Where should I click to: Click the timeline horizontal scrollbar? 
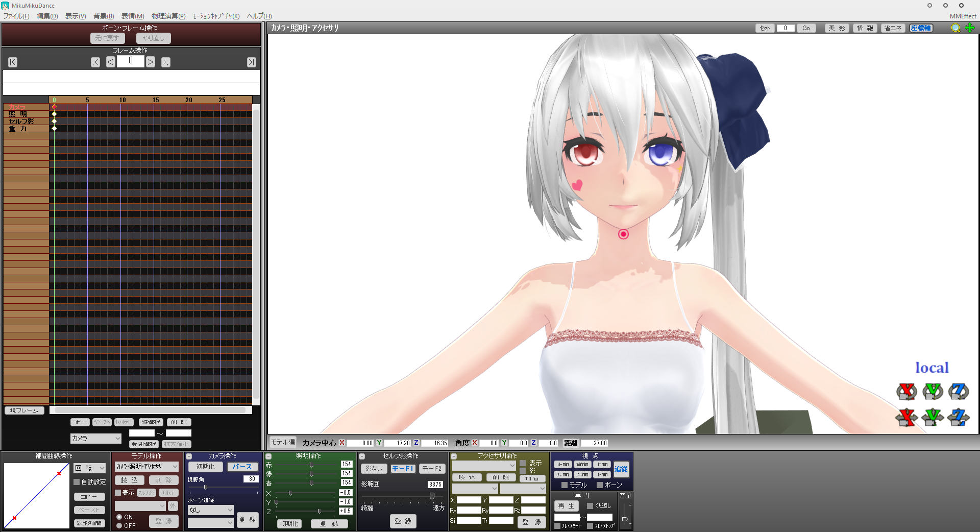pyautogui.click(x=151, y=410)
